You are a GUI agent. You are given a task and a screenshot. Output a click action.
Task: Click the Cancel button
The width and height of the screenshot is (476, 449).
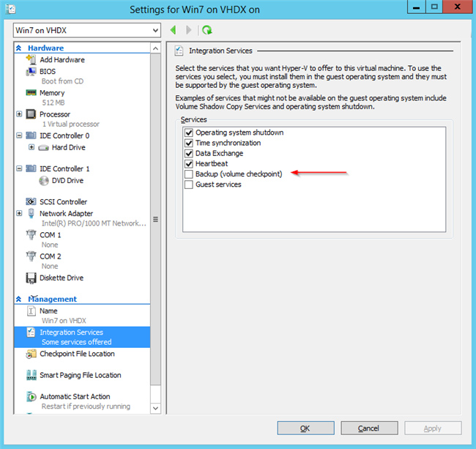click(368, 428)
